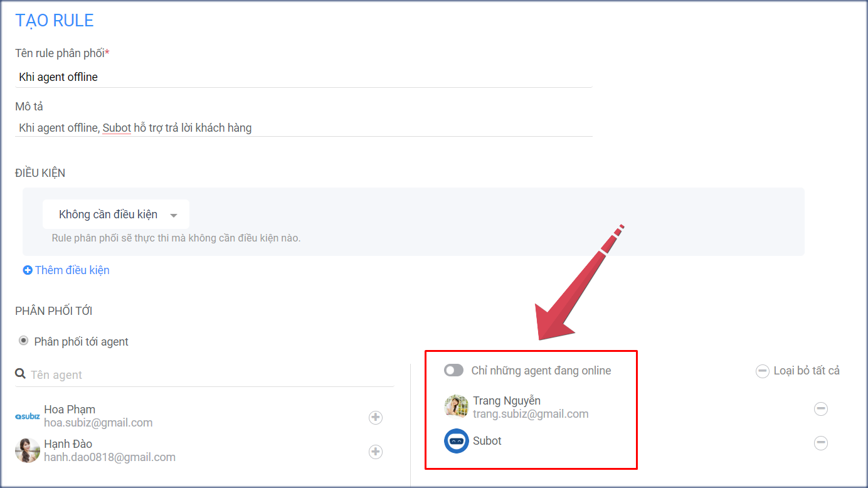Click the Thêm điều kiện link

pos(66,270)
